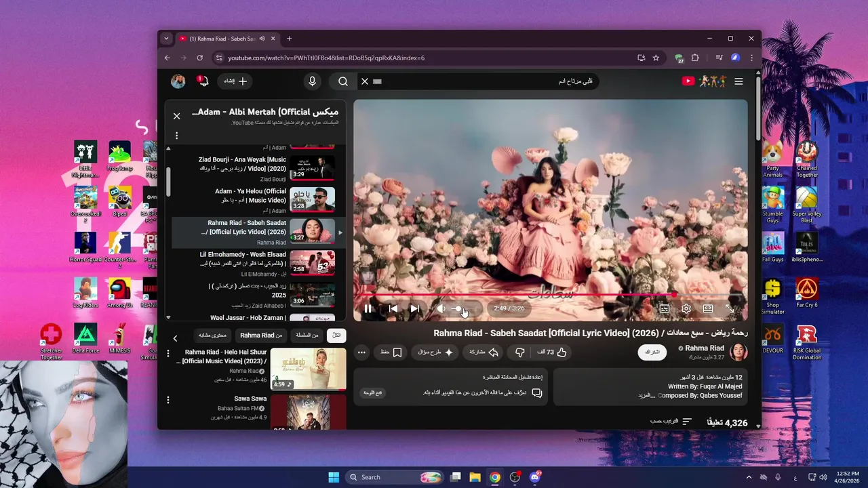
Task: Open options for Helo Hal Shuur video
Action: coord(168,354)
